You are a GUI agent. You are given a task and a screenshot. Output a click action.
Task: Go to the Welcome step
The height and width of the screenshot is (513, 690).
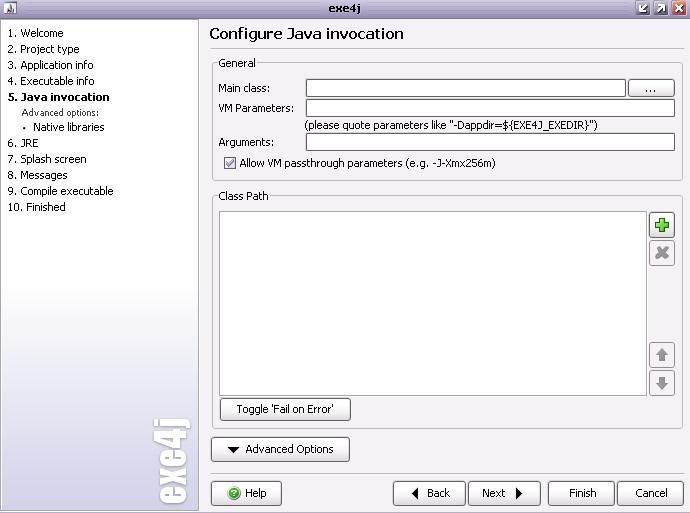41,33
